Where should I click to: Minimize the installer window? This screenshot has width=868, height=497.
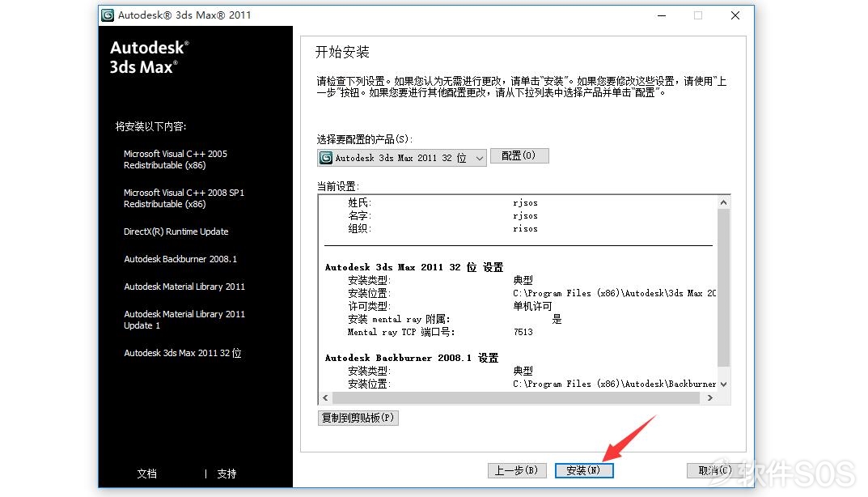tap(662, 15)
